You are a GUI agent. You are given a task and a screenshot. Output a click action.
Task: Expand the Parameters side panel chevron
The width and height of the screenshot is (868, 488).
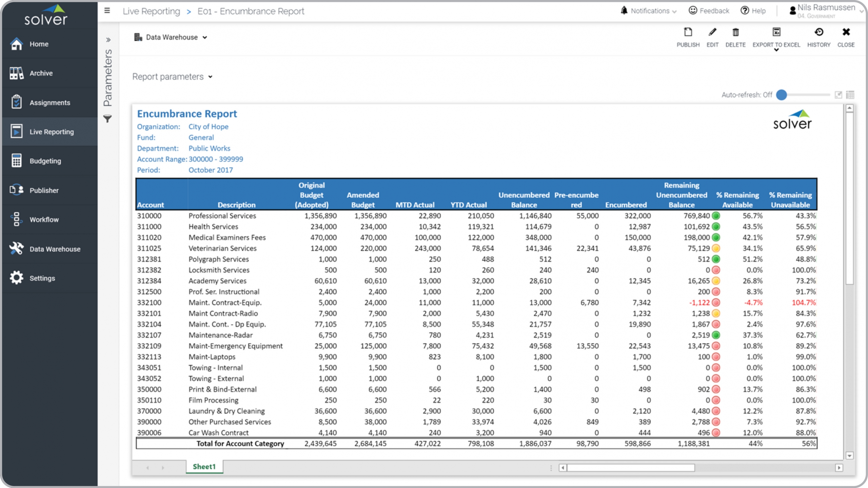(108, 40)
